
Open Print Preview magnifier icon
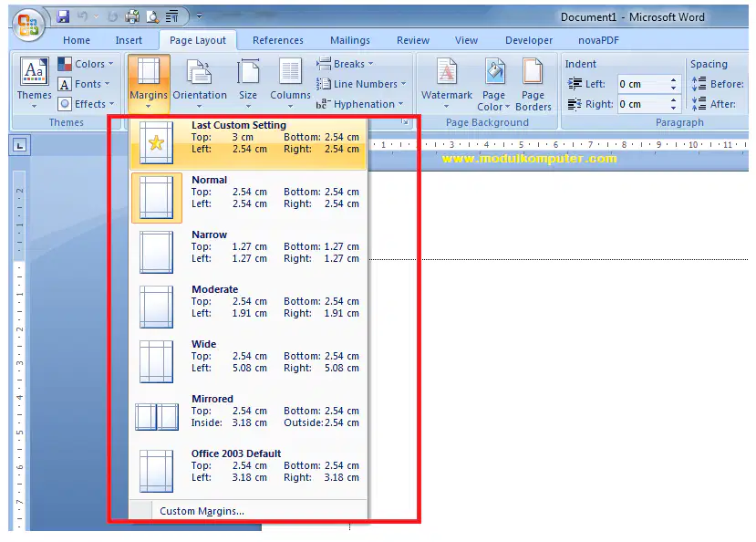(152, 16)
